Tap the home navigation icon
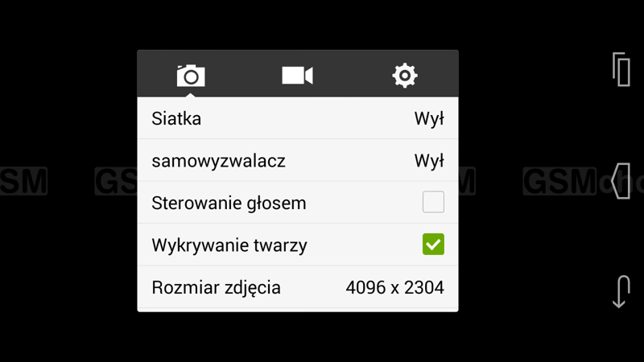This screenshot has width=644, height=362. coord(621,181)
